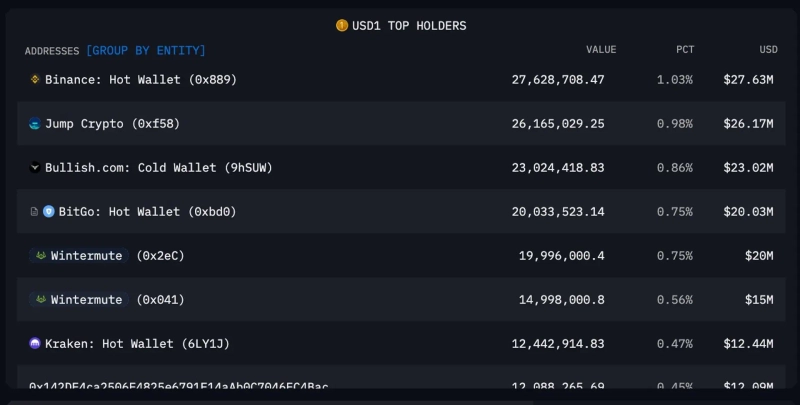This screenshot has height=405, width=800.
Task: Click the second Wintermute logo icon (0x041)
Action: (x=41, y=300)
